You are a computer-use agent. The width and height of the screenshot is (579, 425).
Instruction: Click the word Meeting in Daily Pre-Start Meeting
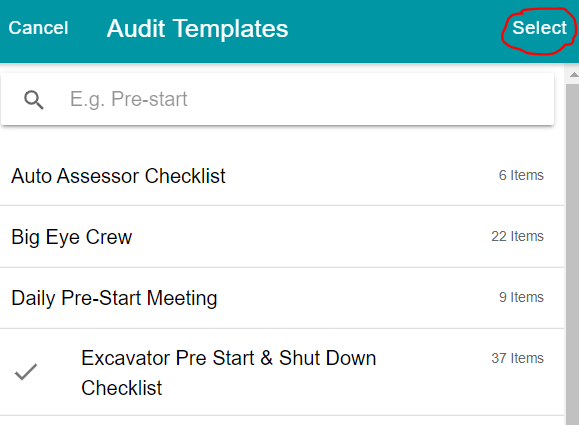point(182,298)
